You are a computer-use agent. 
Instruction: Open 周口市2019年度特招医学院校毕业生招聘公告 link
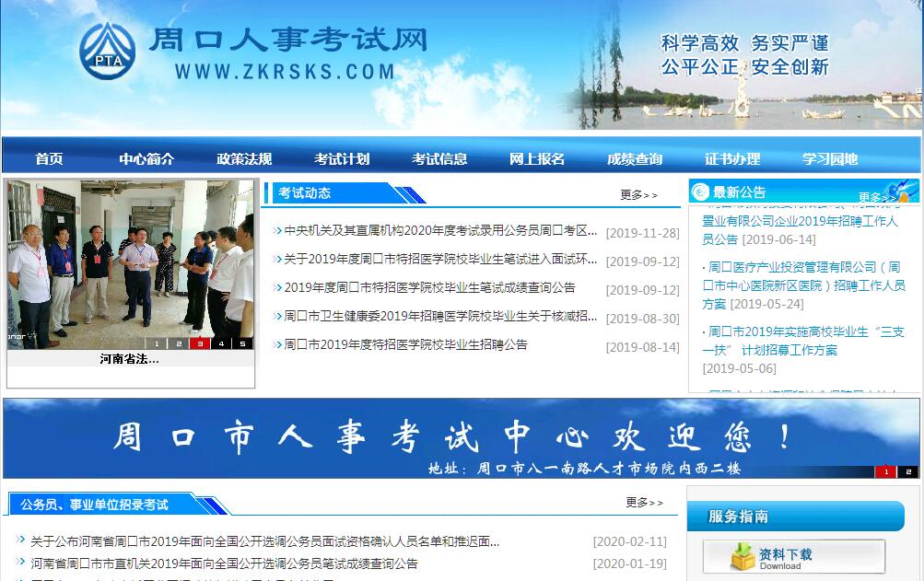click(x=405, y=345)
